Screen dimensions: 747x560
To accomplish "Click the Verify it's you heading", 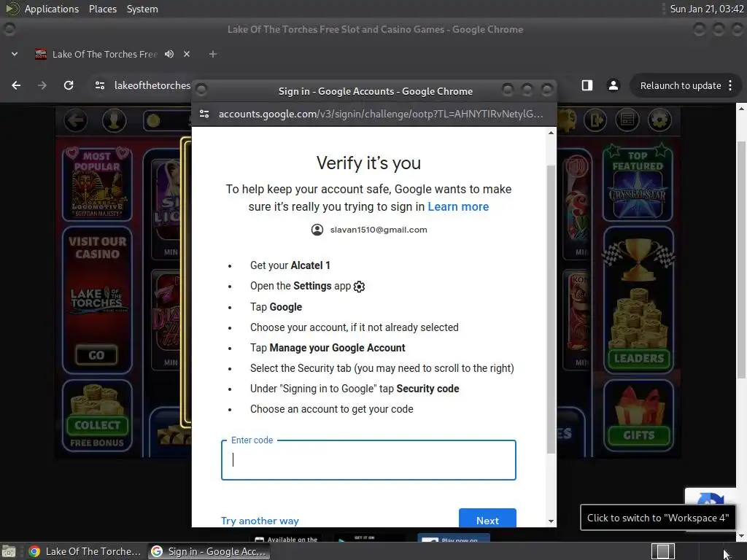I will pyautogui.click(x=368, y=163).
